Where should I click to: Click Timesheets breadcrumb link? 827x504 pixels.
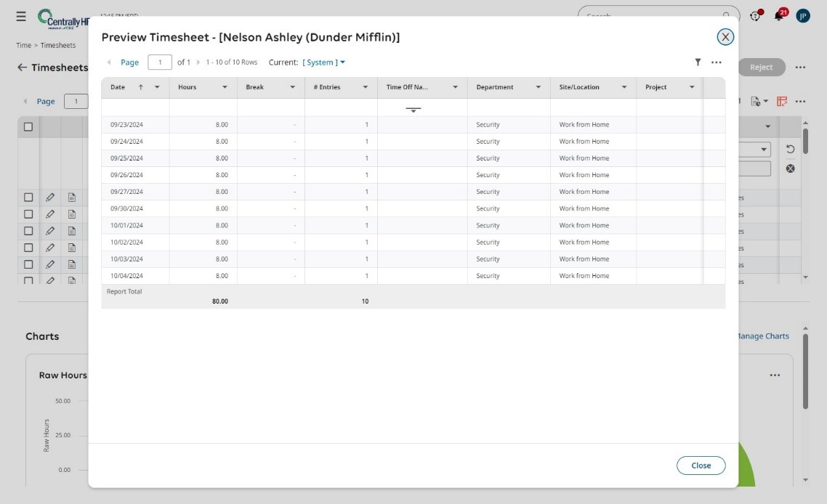coord(58,45)
